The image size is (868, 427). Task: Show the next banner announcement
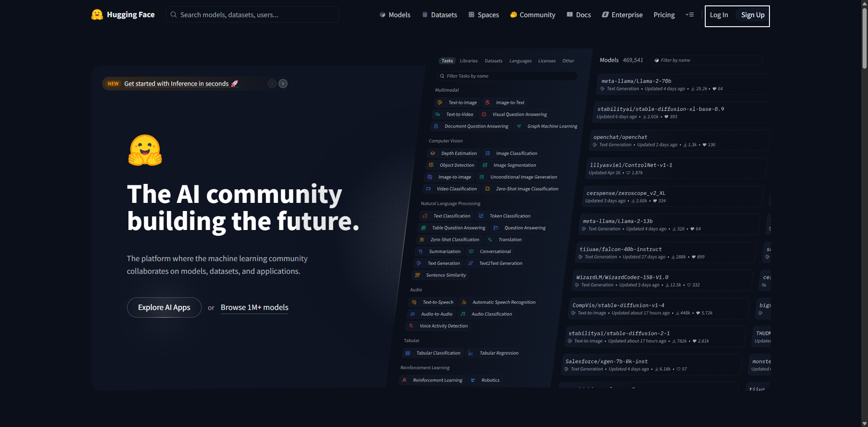(x=283, y=84)
